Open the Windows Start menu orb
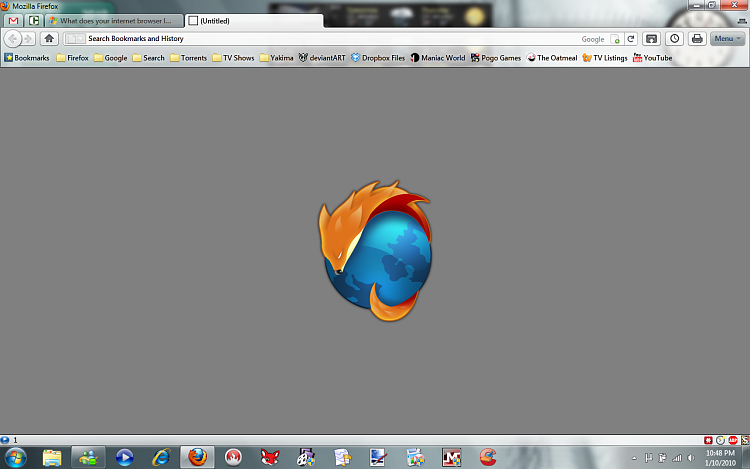The height and width of the screenshot is (469, 750). (x=15, y=458)
